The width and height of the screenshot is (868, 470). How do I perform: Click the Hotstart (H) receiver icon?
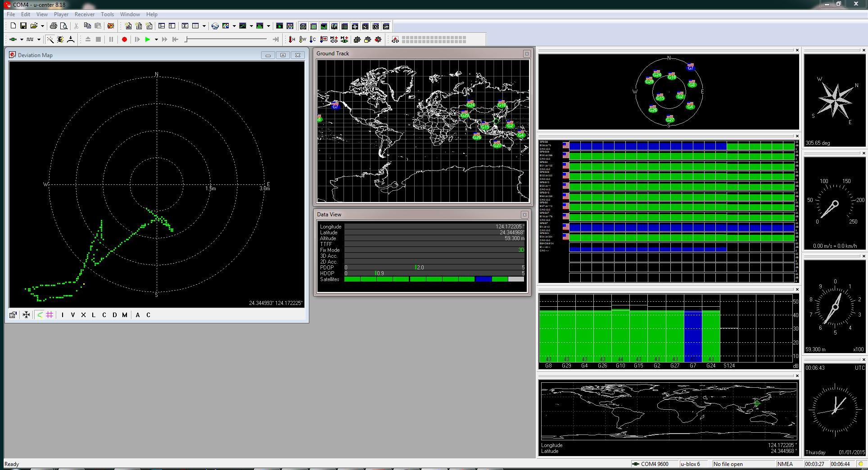pyautogui.click(x=292, y=40)
